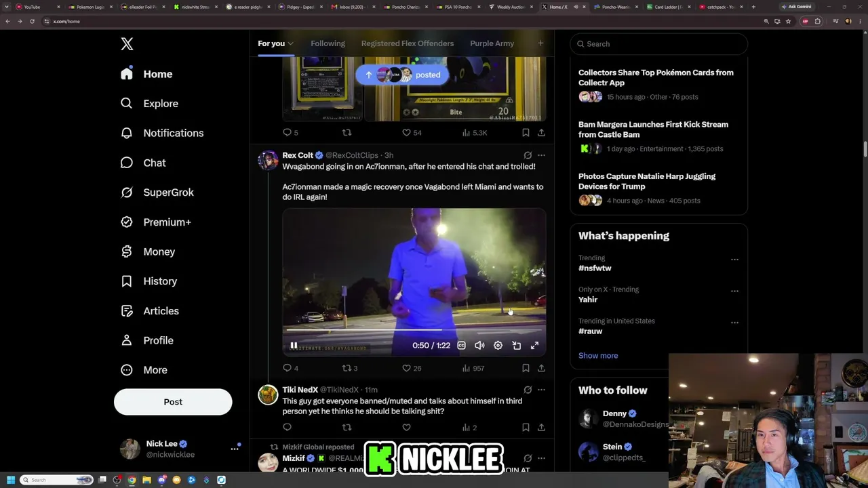The height and width of the screenshot is (488, 868).
Task: Open more options for Yahir trend
Action: click(734, 291)
